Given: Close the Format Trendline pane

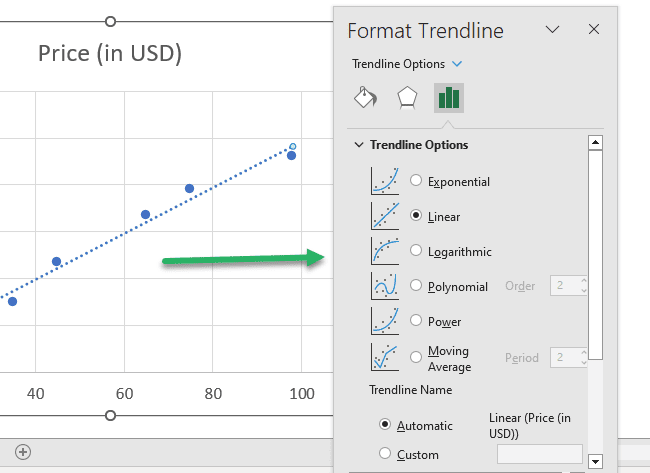Looking at the screenshot, I should click(x=594, y=29).
